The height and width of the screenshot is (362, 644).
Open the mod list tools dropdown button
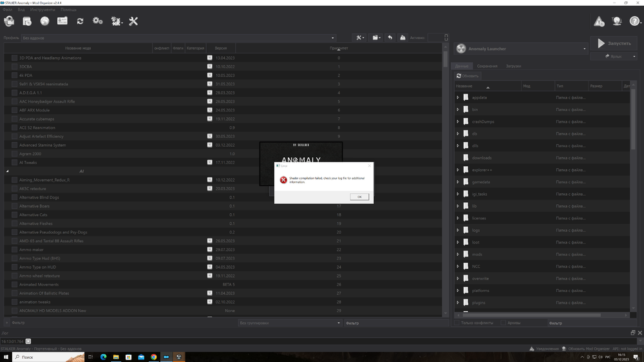click(360, 38)
